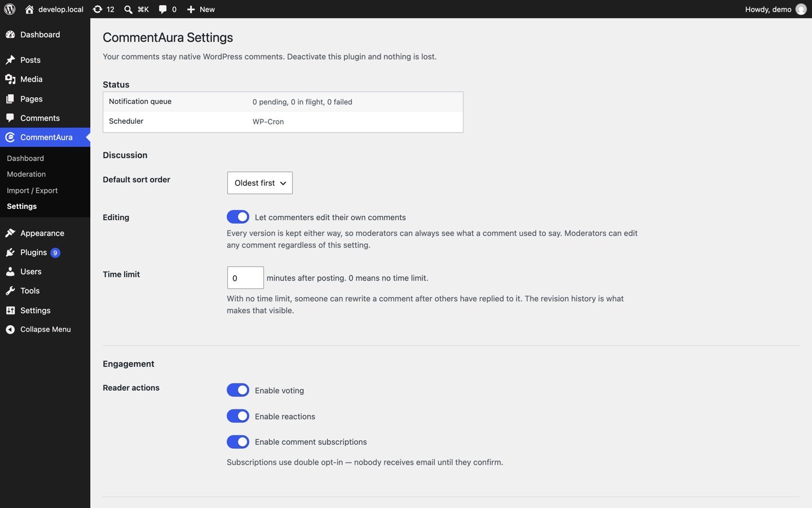This screenshot has height=508, width=812.
Task: Open the Import / Export submenu item
Action: coord(32,190)
